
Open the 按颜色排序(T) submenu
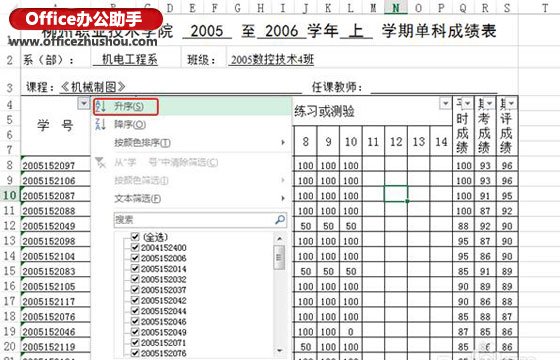click(192, 142)
